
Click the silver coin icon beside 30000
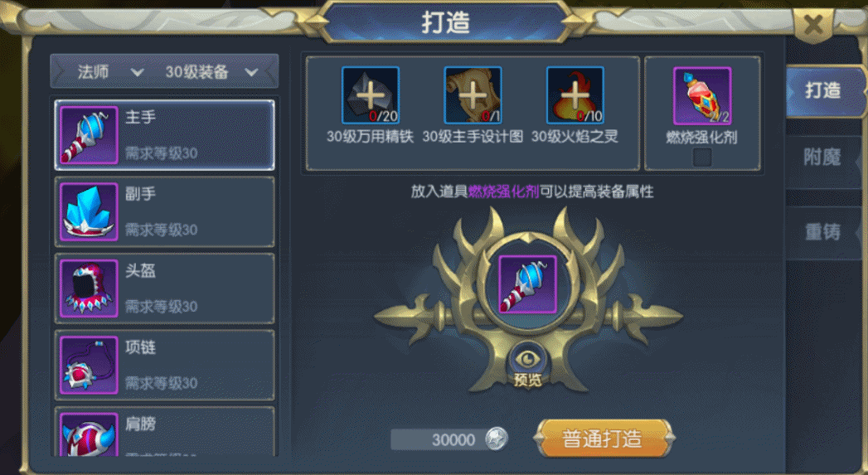(x=496, y=439)
